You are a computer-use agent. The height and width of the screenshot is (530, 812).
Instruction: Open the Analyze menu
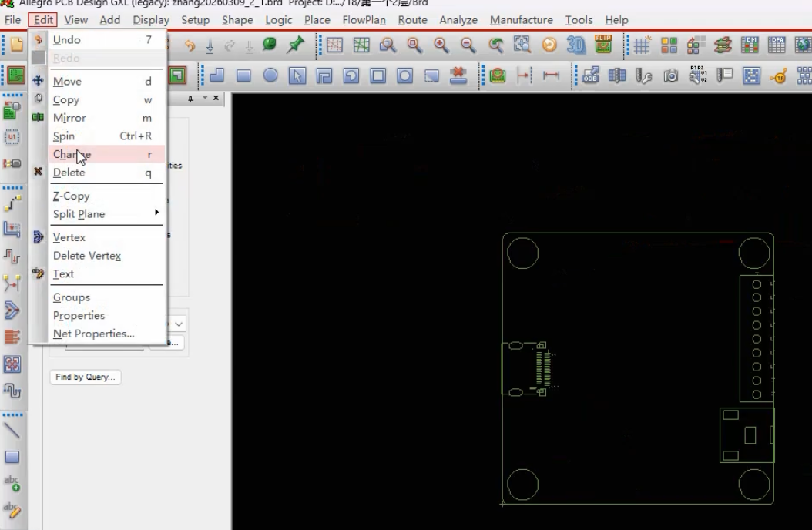(458, 20)
